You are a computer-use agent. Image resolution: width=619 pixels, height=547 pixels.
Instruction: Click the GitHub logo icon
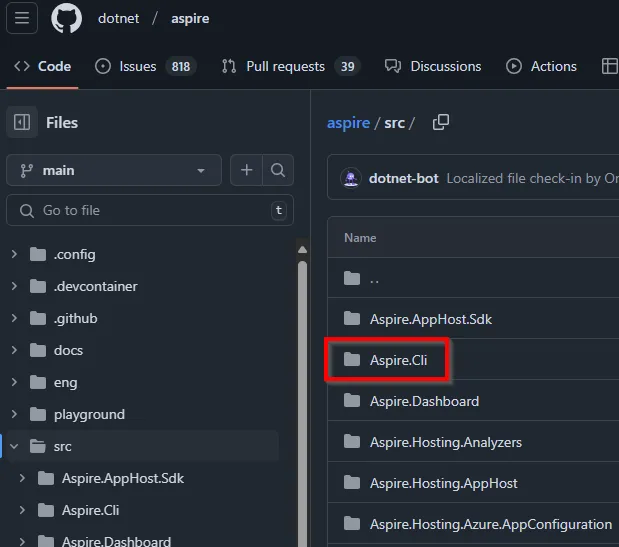(66, 18)
